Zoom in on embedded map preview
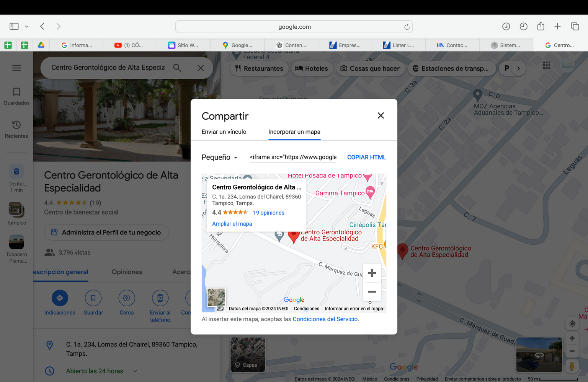The height and width of the screenshot is (382, 588). point(372,273)
